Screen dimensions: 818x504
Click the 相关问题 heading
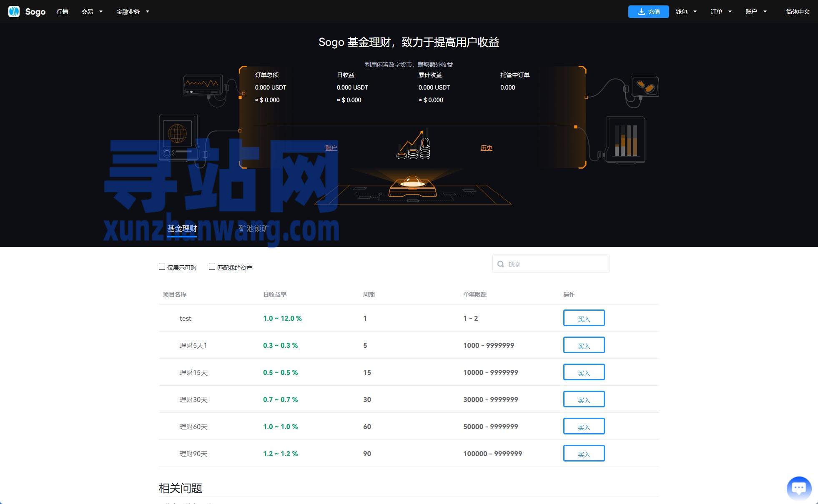181,488
